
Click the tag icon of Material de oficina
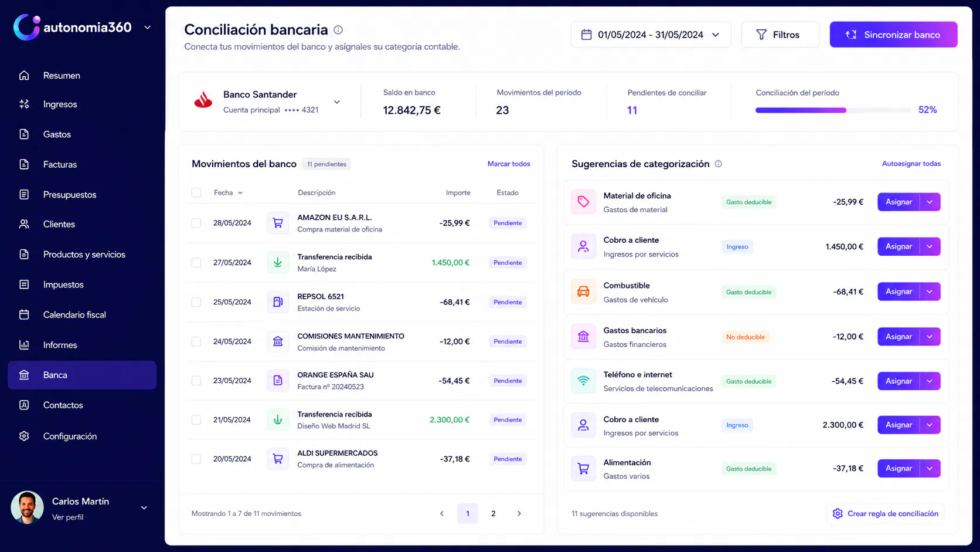(583, 202)
